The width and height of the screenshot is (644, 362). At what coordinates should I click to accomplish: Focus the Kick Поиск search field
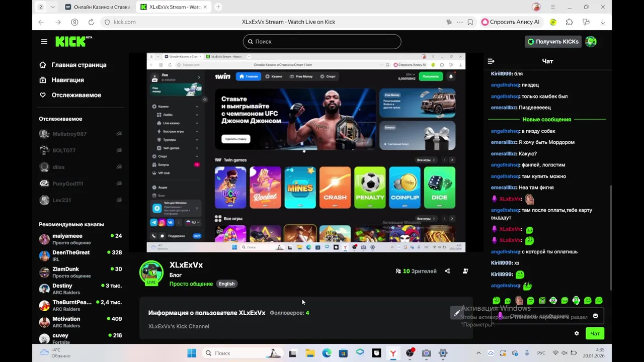coord(322,42)
